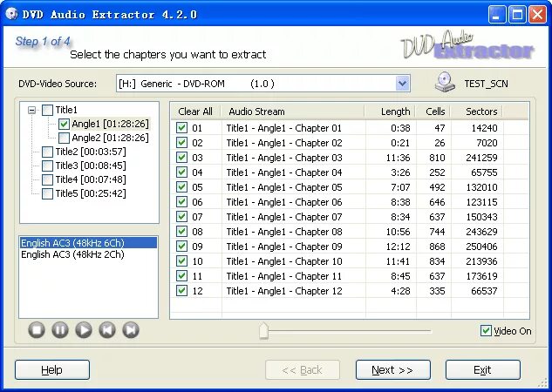Sort by Cells column header
The image size is (552, 392).
[x=433, y=112]
